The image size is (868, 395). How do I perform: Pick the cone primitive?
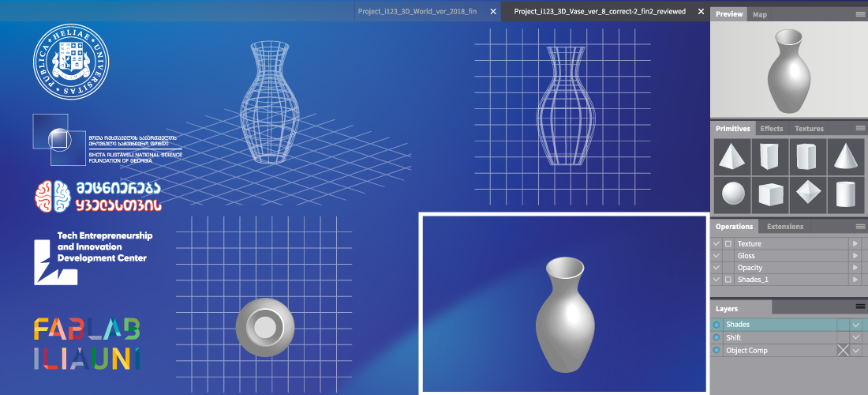tap(845, 157)
